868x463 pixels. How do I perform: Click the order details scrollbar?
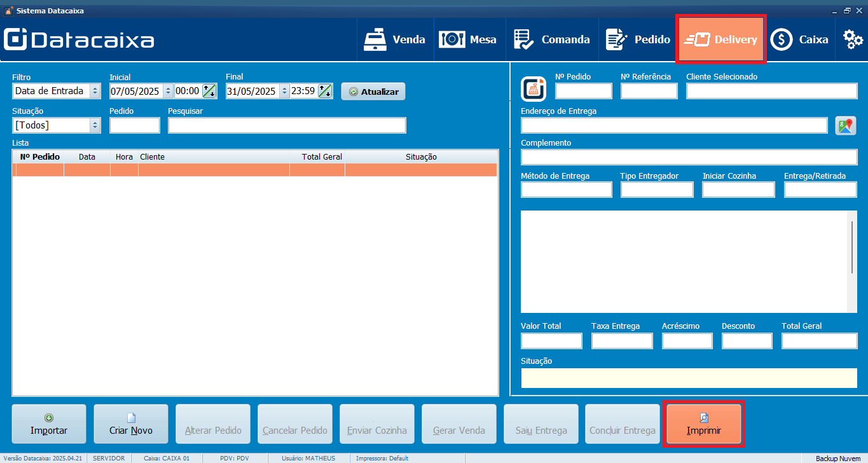[852, 248]
